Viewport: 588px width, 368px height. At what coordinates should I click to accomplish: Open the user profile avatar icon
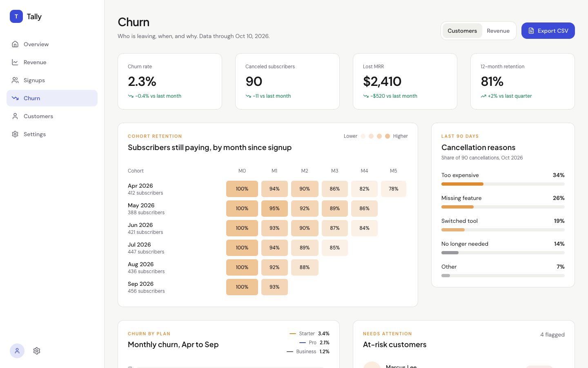point(17,351)
